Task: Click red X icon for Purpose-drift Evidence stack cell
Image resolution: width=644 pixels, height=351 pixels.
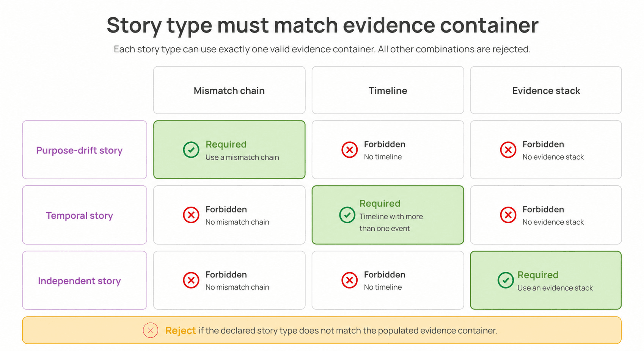Action: [508, 150]
